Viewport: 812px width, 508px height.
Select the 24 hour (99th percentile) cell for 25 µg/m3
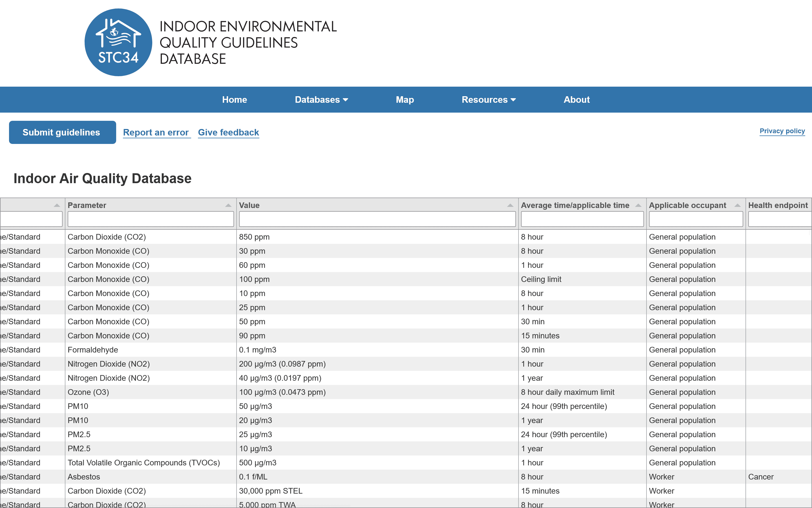(582, 434)
